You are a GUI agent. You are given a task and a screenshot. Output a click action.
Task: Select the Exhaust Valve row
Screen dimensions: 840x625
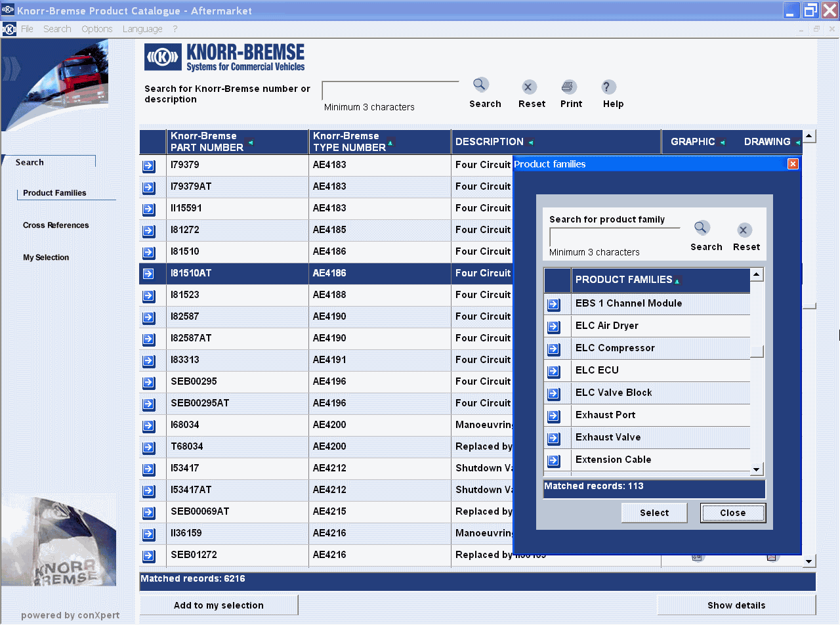tap(647, 437)
